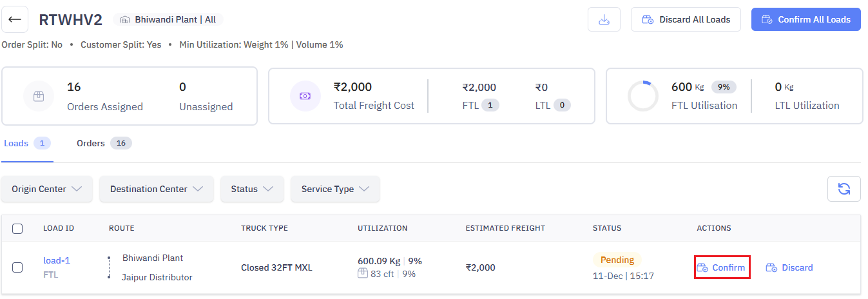
Task: Open the load-1 ID link
Action: tap(57, 260)
